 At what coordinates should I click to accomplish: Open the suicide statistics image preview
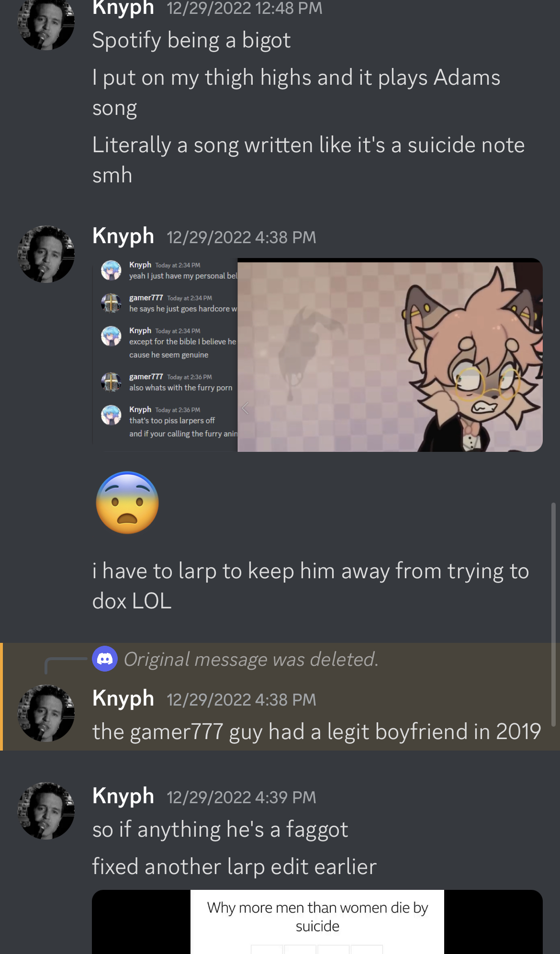pos(317,922)
